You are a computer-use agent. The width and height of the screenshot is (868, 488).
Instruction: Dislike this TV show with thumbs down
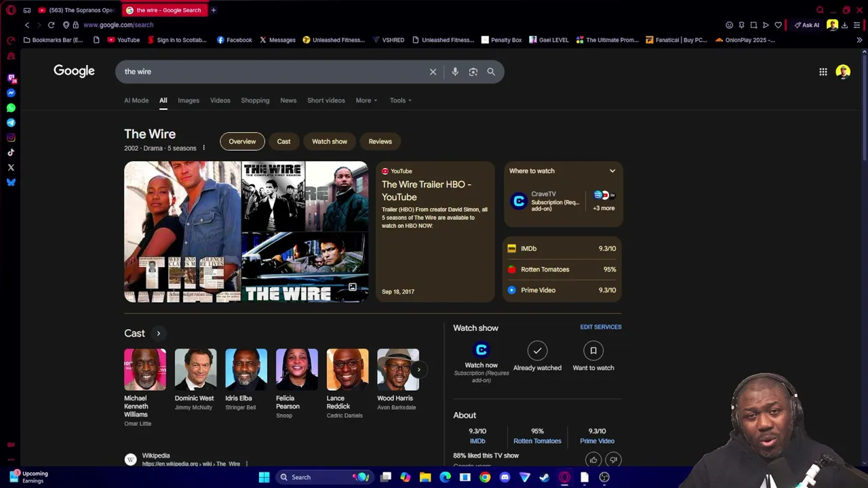[x=613, y=460]
